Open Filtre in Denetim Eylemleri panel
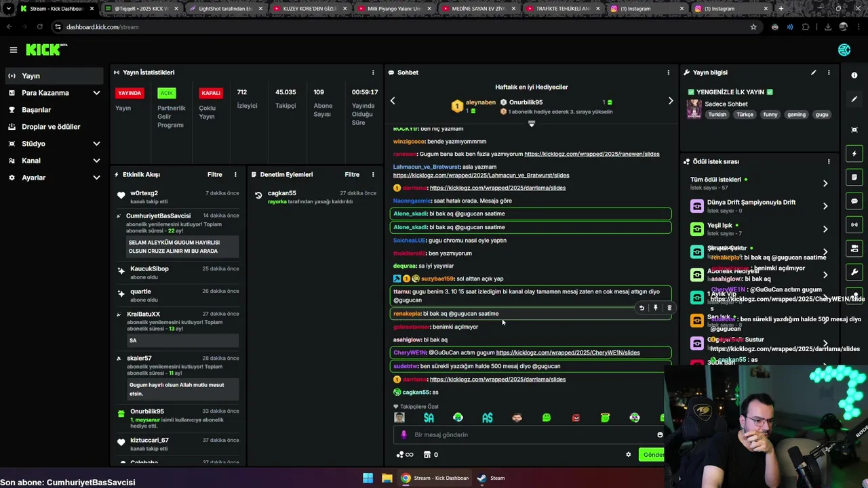868x488 pixels. point(352,174)
